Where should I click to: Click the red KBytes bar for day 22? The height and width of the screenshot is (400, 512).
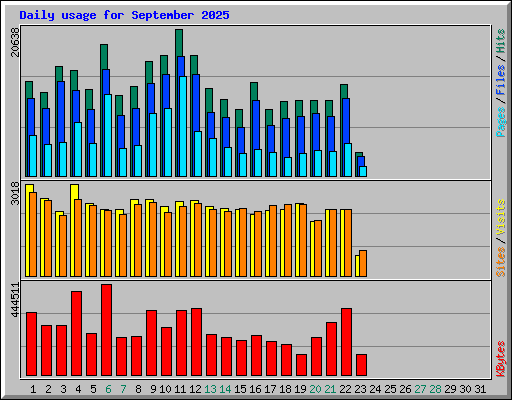[x=346, y=342]
